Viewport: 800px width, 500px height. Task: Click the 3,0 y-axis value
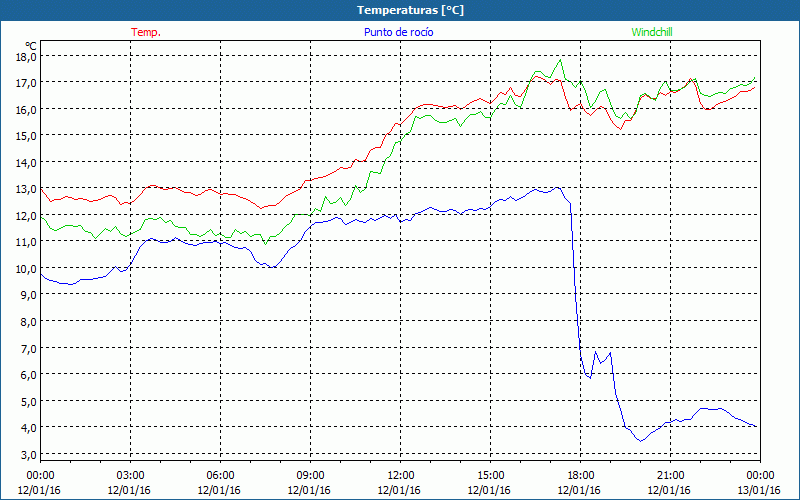pos(28,454)
